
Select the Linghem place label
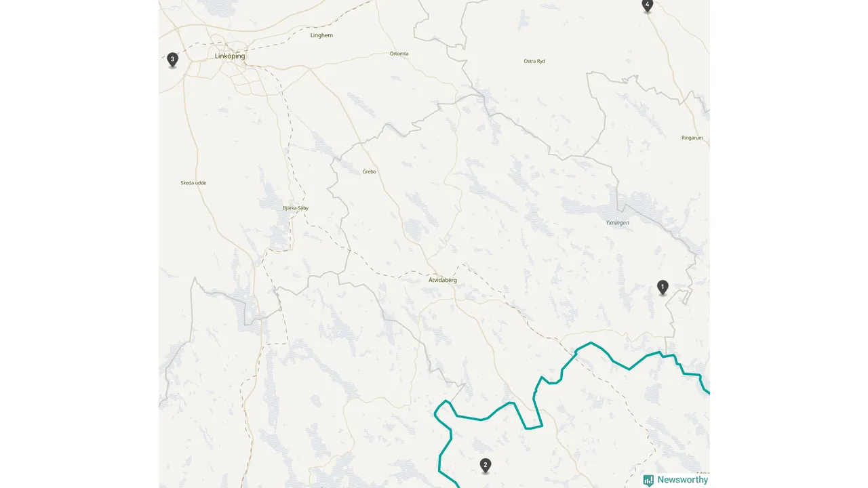[321, 35]
